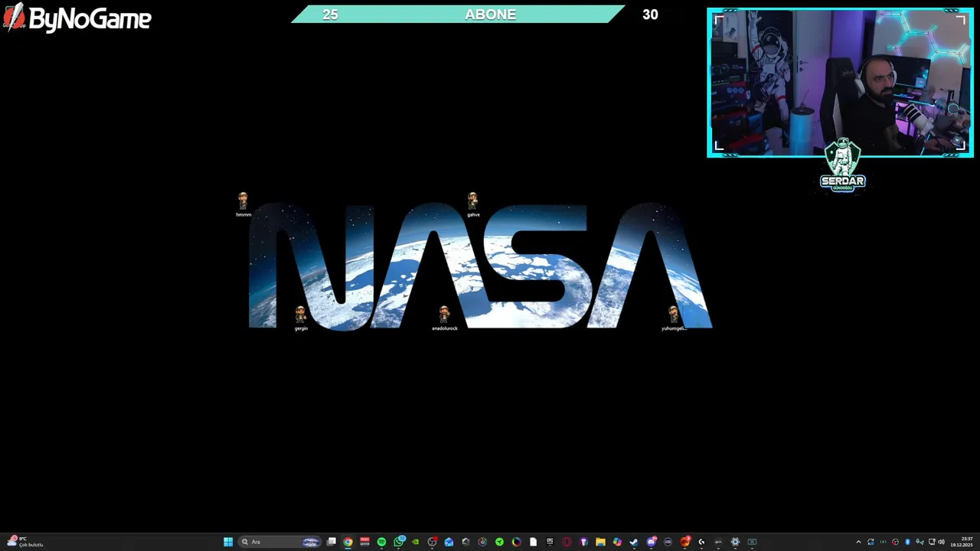
Task: Open Bluetooth from the system tray
Action: pos(907,542)
